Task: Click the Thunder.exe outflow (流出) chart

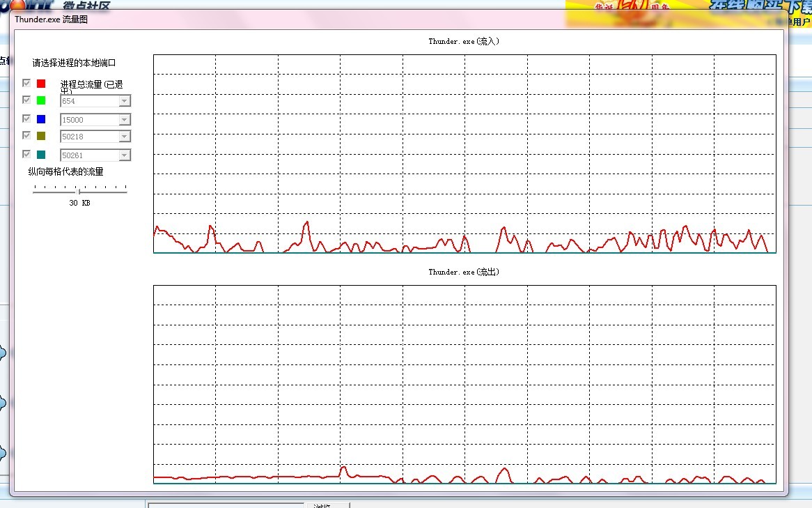Action: [464, 383]
